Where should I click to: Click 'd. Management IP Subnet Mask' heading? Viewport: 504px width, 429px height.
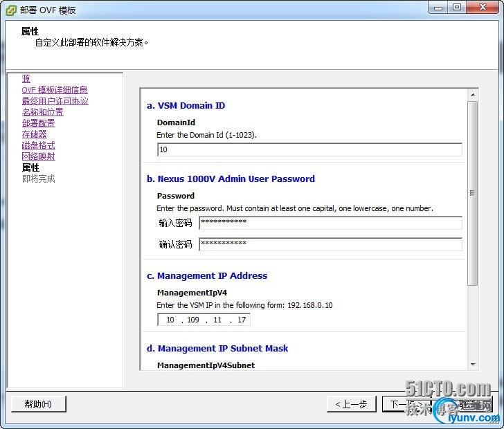(x=217, y=348)
